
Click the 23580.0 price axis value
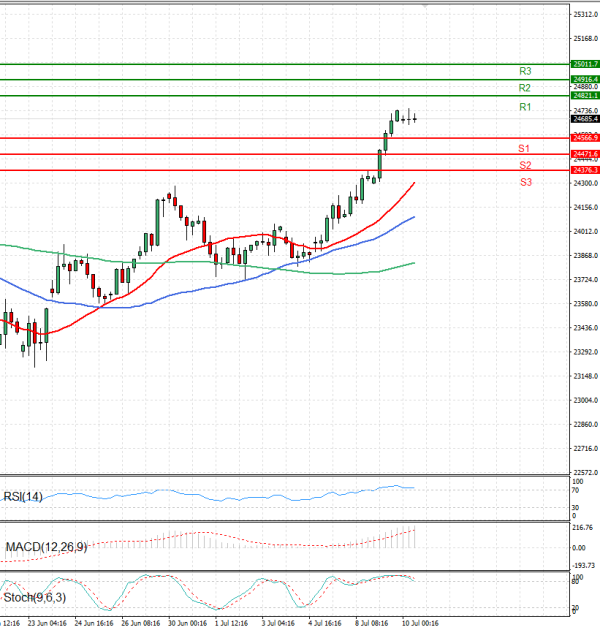click(586, 304)
